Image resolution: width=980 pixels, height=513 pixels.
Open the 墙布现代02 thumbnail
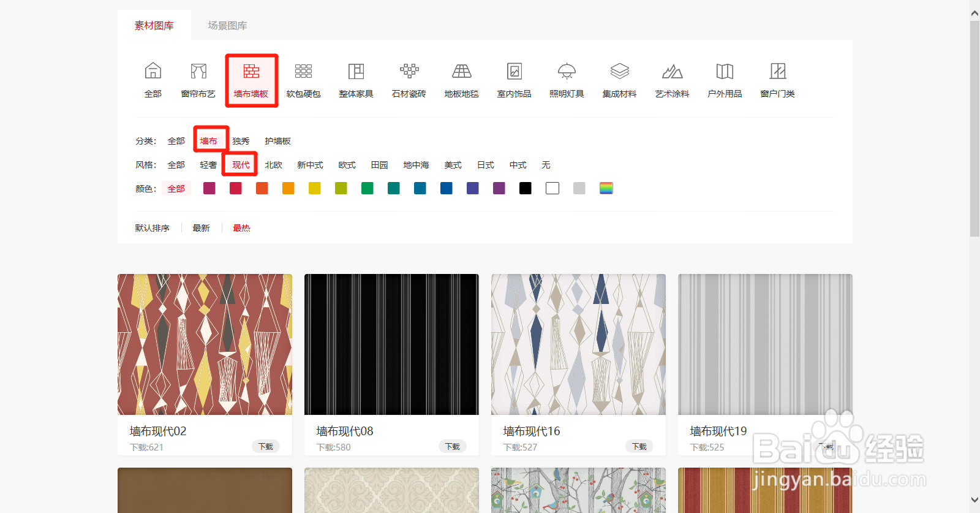tap(205, 344)
